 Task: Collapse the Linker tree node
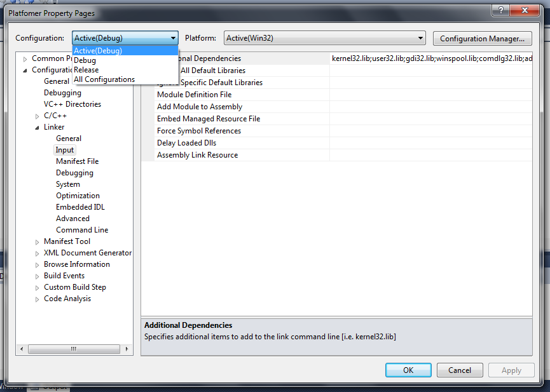pyautogui.click(x=38, y=127)
